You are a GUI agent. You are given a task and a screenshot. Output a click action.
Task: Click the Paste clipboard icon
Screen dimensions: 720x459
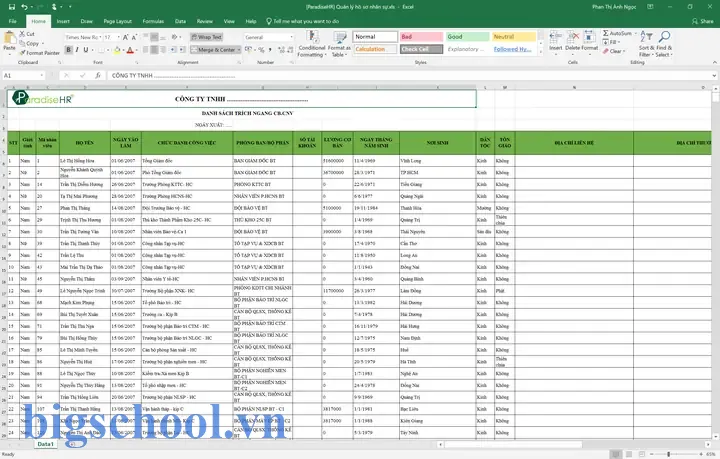coord(9,39)
